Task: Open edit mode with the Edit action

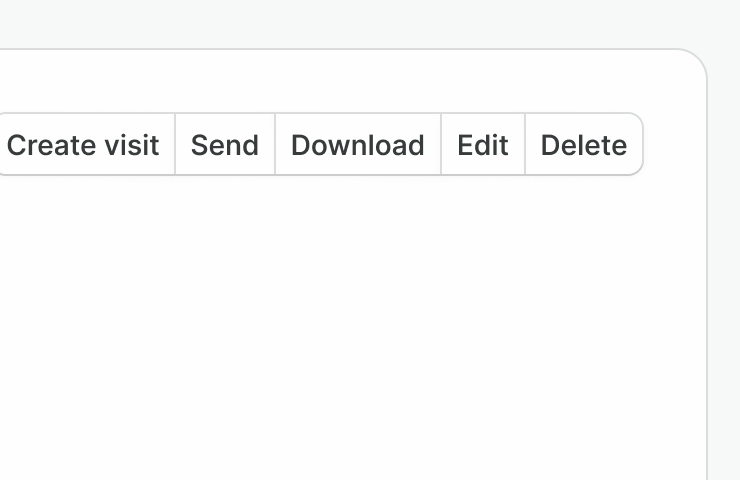Action: pyautogui.click(x=483, y=145)
